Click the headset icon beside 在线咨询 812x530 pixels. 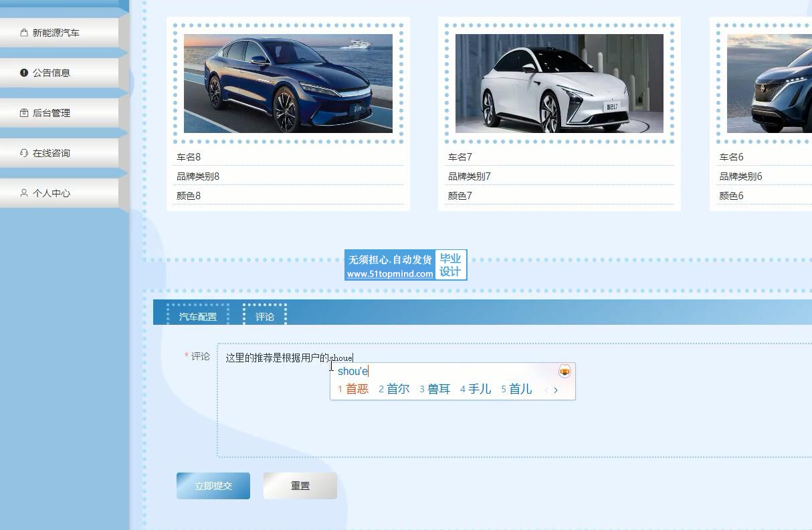point(24,152)
